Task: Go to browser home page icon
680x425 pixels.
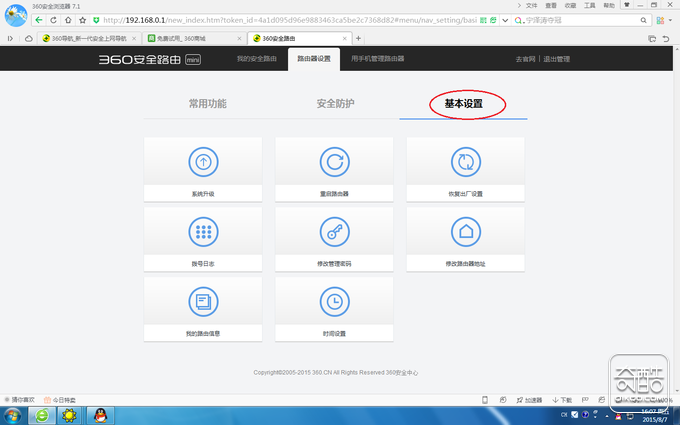Action: [x=68, y=20]
